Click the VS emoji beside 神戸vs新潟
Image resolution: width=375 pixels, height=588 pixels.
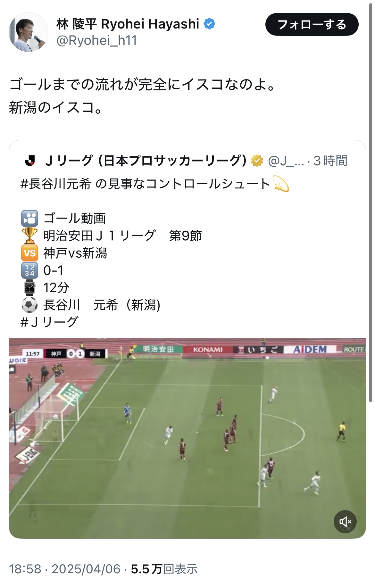tap(29, 253)
